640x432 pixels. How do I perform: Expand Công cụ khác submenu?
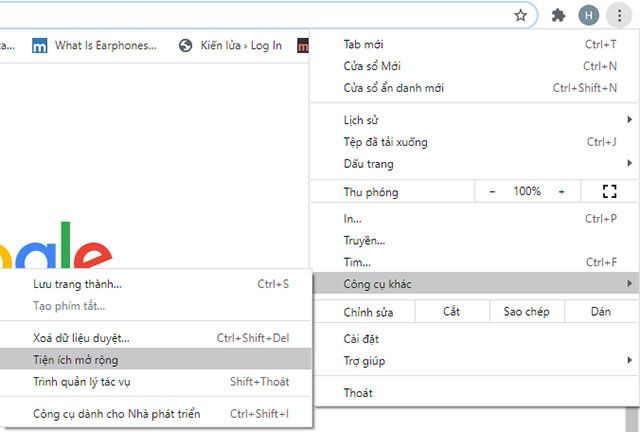474,284
